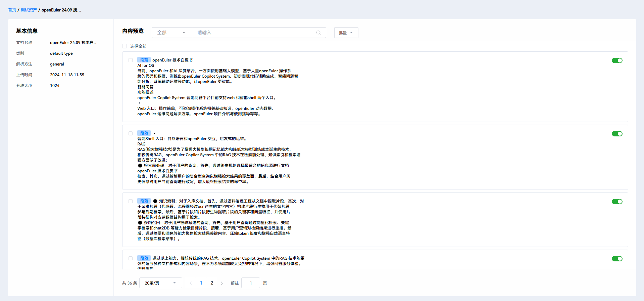Viewport: 644px width, 301px height.
Task: Click the 段落 tag of 智能Shell paragraph
Action: [144, 133]
